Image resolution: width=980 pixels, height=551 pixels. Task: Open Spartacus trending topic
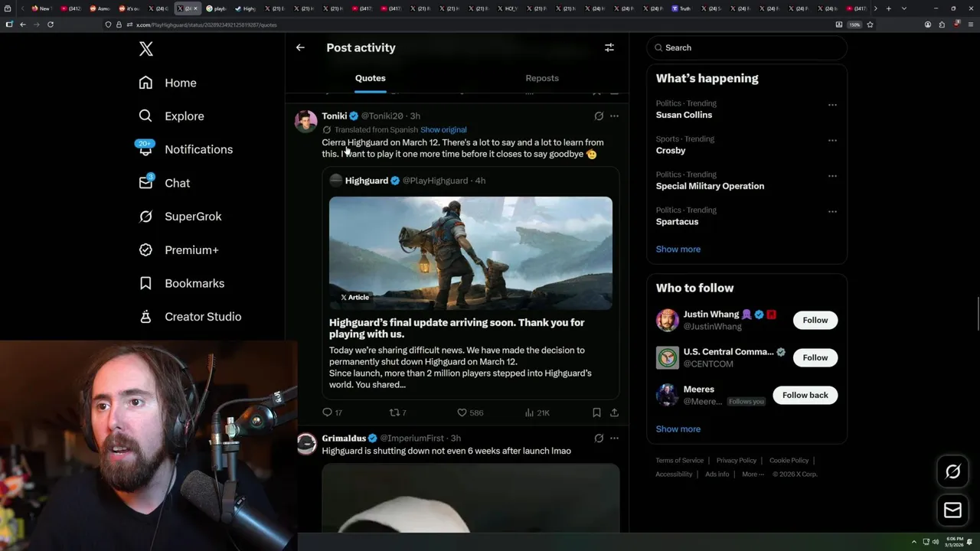(677, 222)
